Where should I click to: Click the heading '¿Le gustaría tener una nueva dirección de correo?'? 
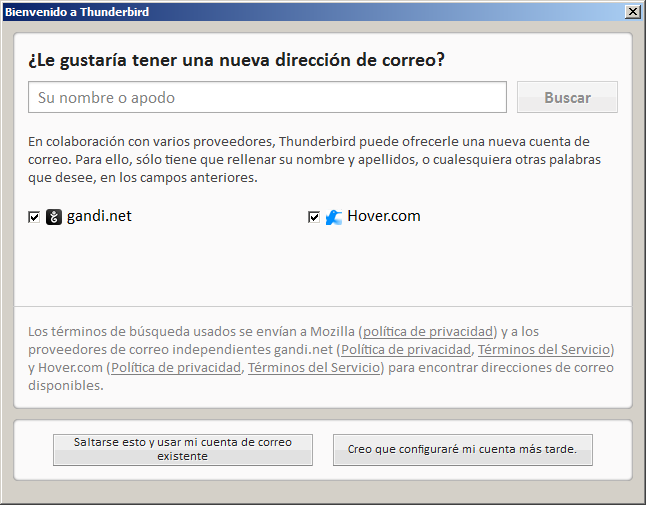tap(236, 60)
